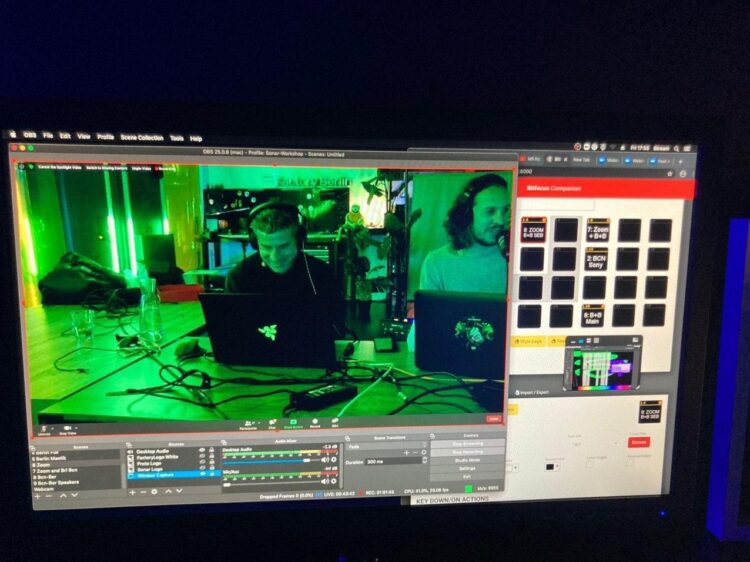The image size is (750, 562).
Task: Click the Exit button in Controls
Action: [467, 476]
